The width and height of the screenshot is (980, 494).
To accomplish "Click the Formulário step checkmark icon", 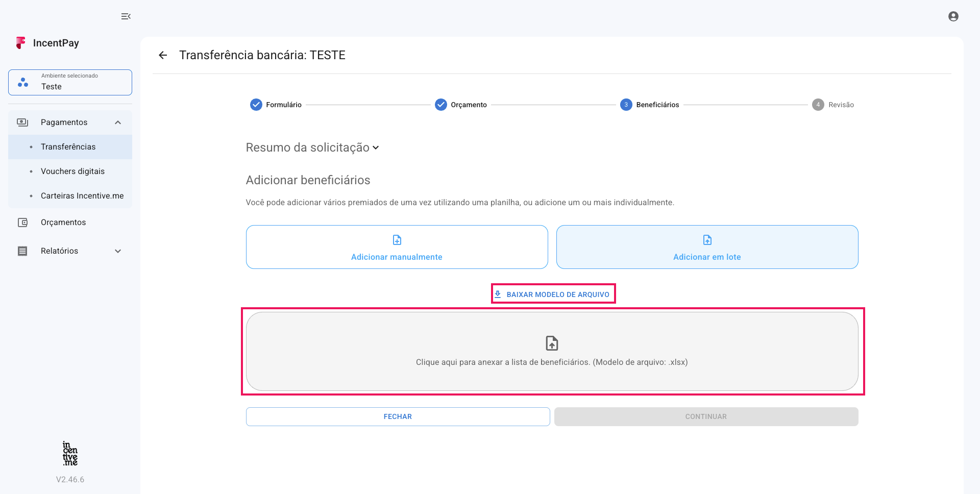I will [256, 105].
